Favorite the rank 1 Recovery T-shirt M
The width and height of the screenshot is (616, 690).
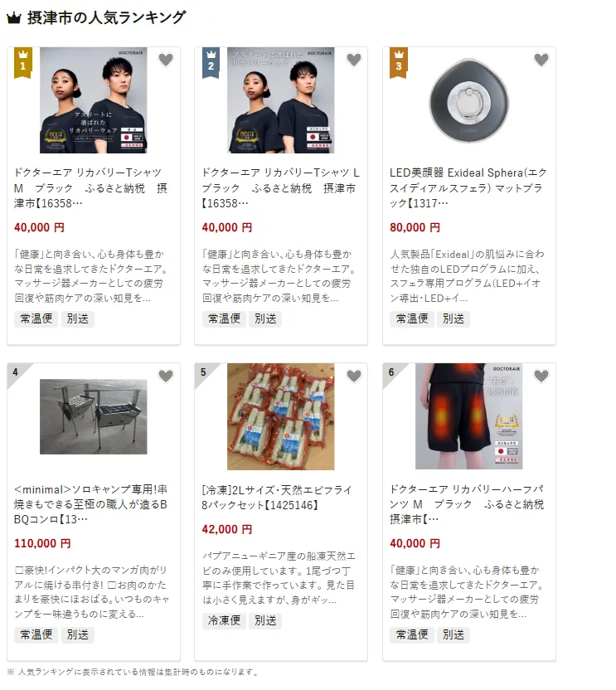click(166, 60)
